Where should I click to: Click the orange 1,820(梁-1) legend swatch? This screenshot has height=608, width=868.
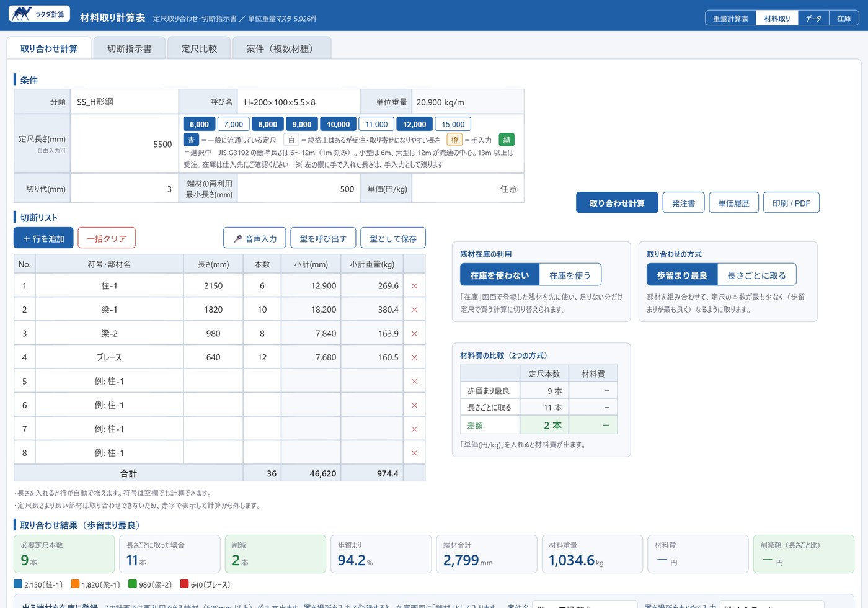75,584
